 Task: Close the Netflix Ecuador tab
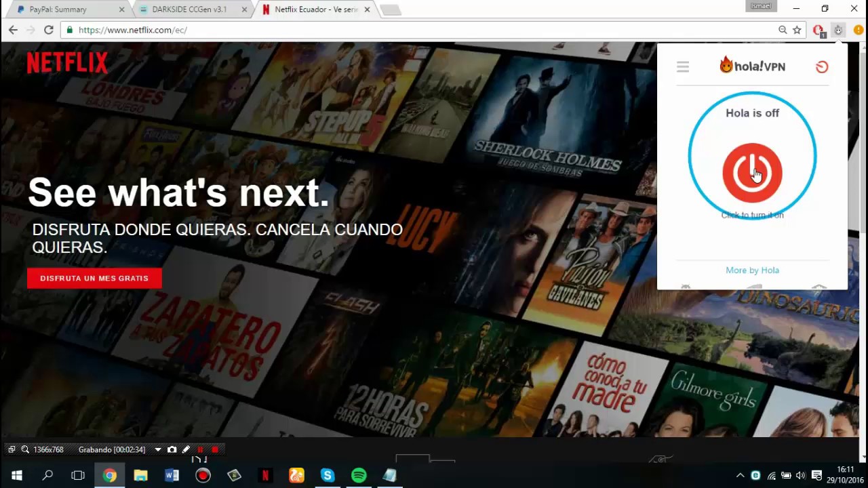pos(367,9)
